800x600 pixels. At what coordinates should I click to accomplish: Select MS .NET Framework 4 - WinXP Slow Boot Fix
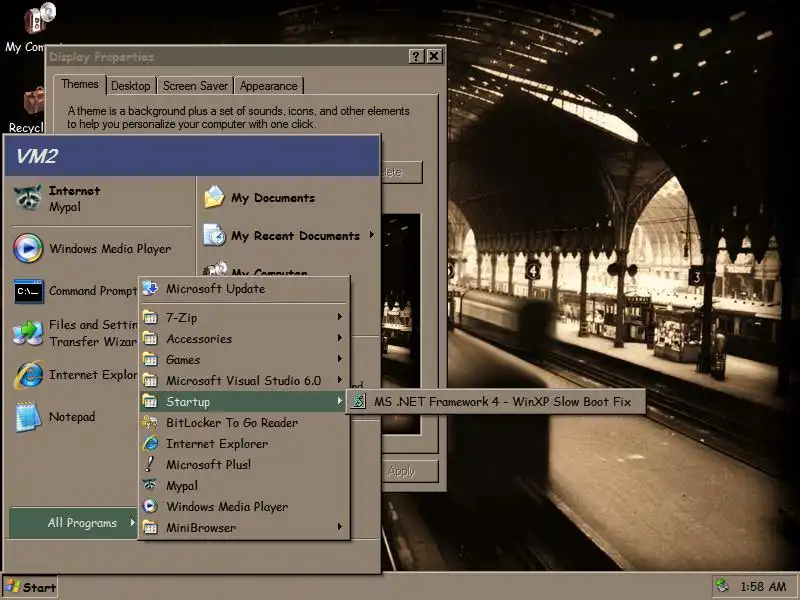point(495,402)
